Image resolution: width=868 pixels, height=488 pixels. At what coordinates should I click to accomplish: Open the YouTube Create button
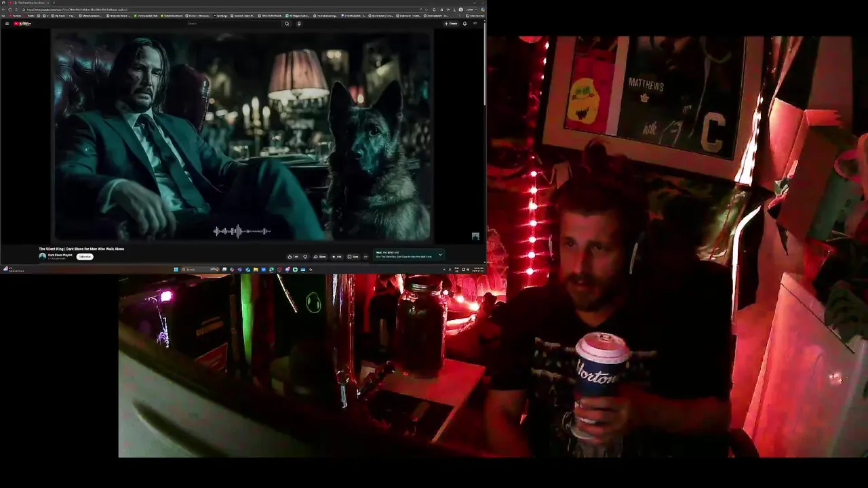click(x=451, y=24)
